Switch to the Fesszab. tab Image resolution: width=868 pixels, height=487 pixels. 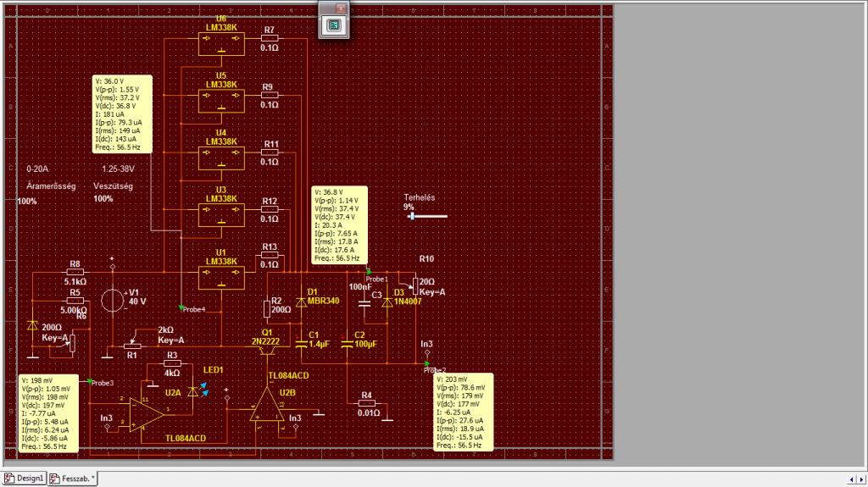(73, 479)
